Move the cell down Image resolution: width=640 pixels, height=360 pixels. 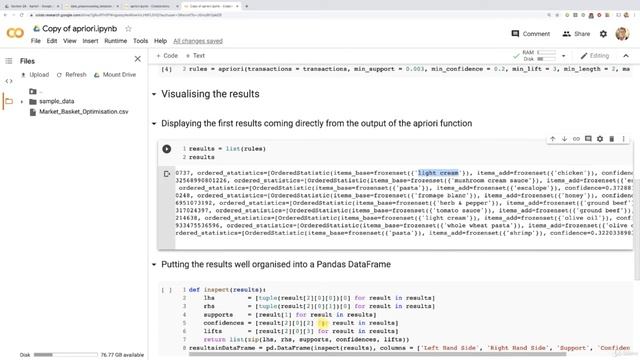[x=564, y=139]
